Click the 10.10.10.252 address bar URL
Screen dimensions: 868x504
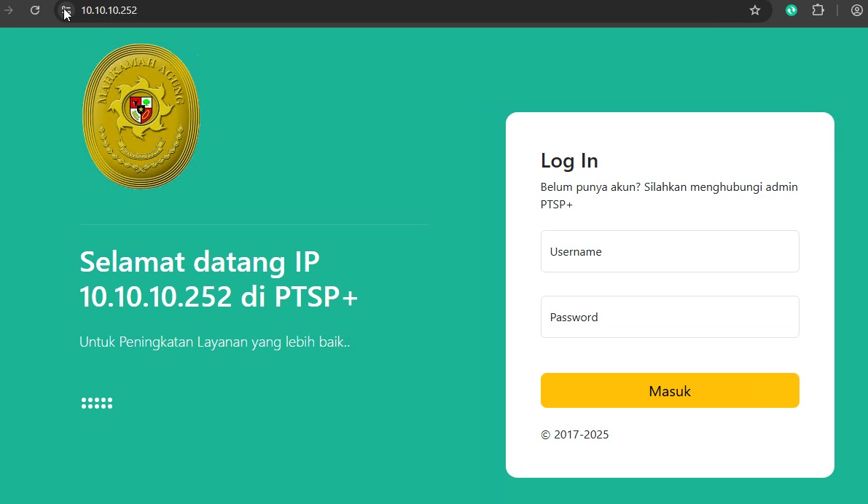pos(109,11)
